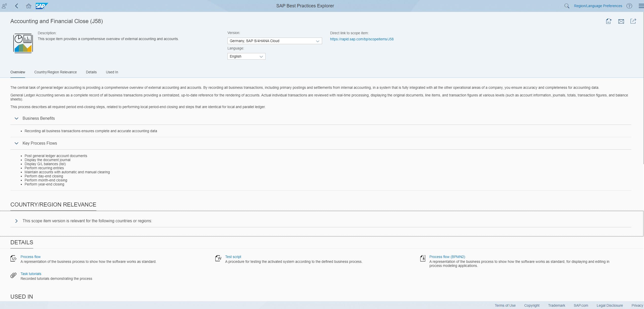The image size is (644, 309).
Task: Open the home page icon
Action: coord(29,6)
